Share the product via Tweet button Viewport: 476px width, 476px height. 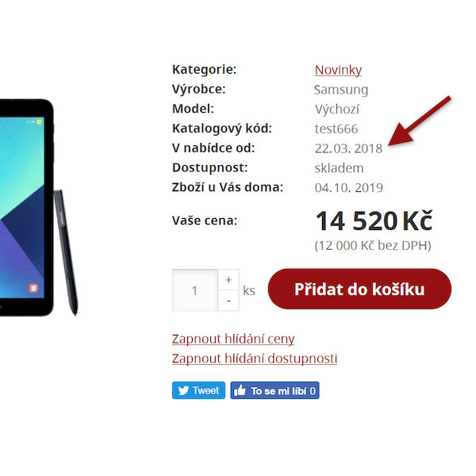click(x=198, y=390)
